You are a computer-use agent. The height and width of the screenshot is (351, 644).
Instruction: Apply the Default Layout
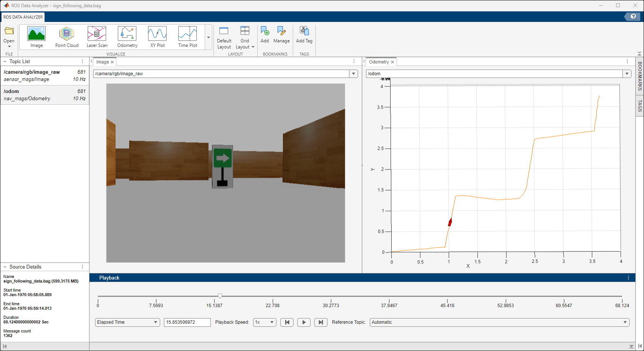pyautogui.click(x=224, y=36)
